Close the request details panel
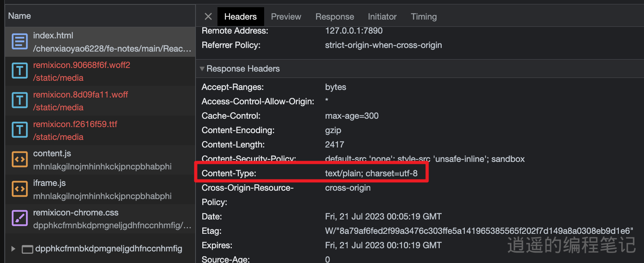 pyautogui.click(x=208, y=16)
